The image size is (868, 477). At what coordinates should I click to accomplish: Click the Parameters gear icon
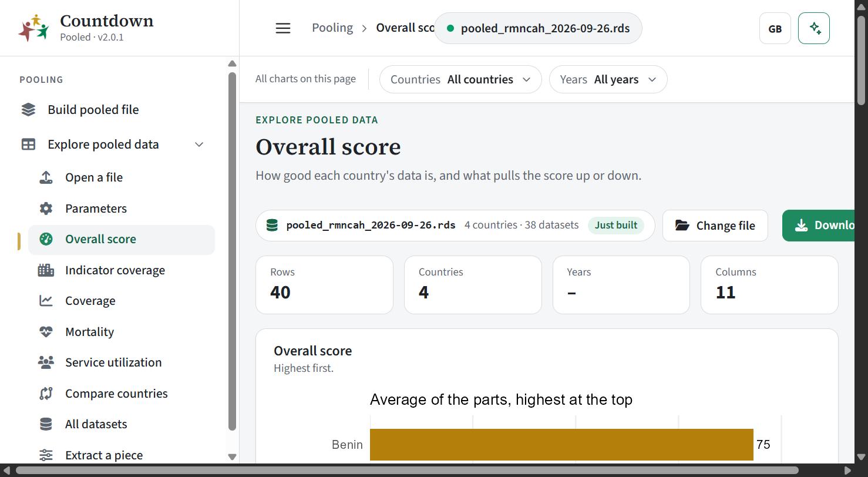click(46, 209)
